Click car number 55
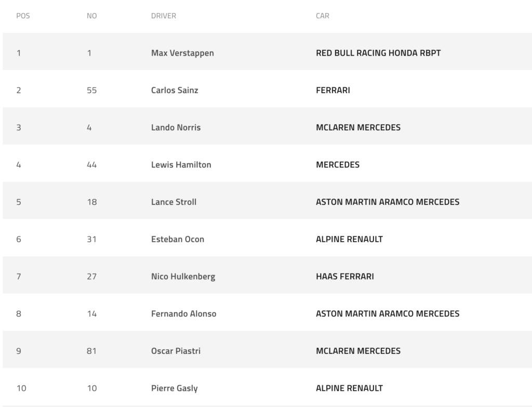This screenshot has height=407, width=532. [92, 90]
